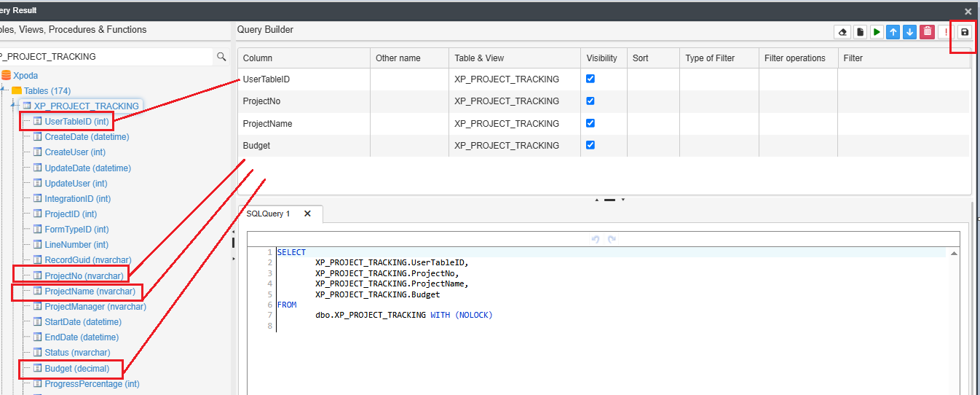Save the query with the floppy disk icon
Screen dimensions: 980x395
965,32
